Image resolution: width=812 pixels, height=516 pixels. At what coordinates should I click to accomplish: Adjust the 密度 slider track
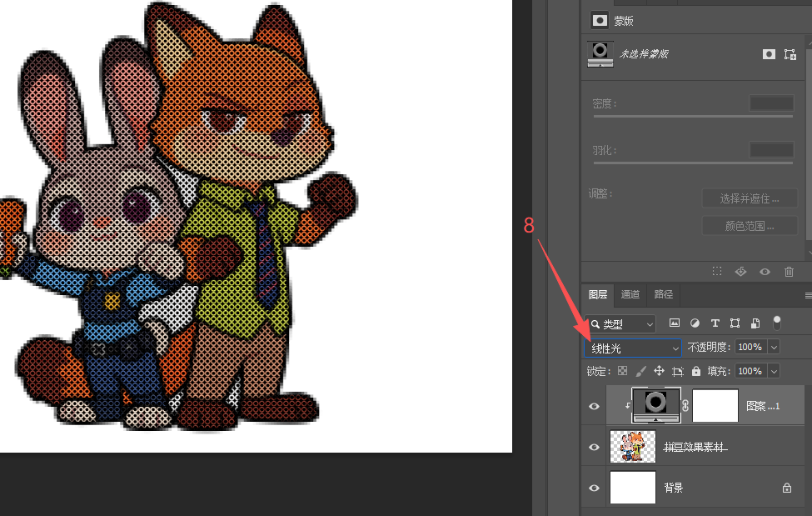(693, 117)
